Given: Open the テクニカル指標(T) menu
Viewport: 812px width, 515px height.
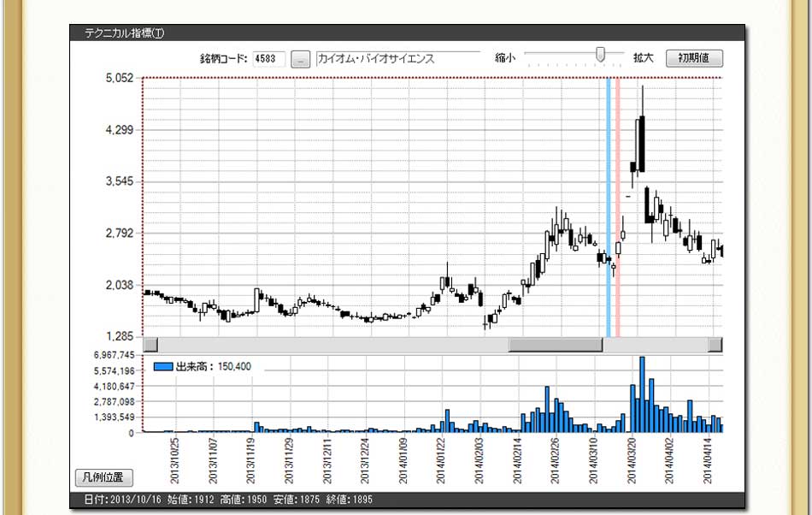Looking at the screenshot, I should tap(124, 33).
